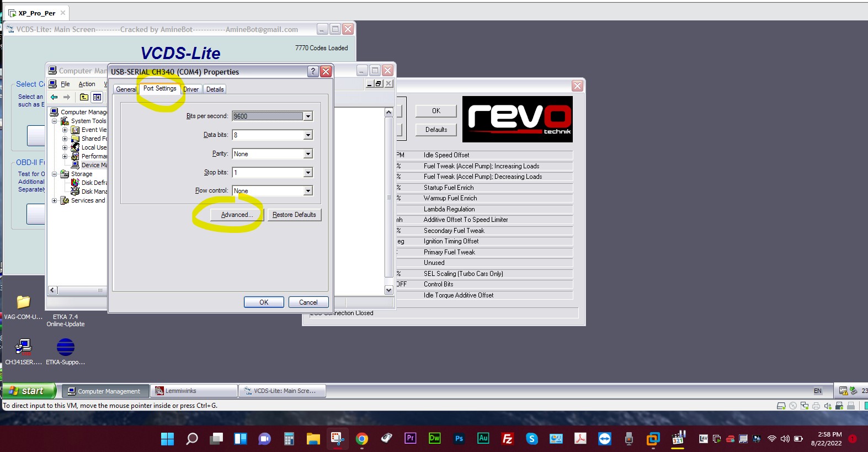Launch Adobe Premiere Pro from taskbar

pos(411,438)
